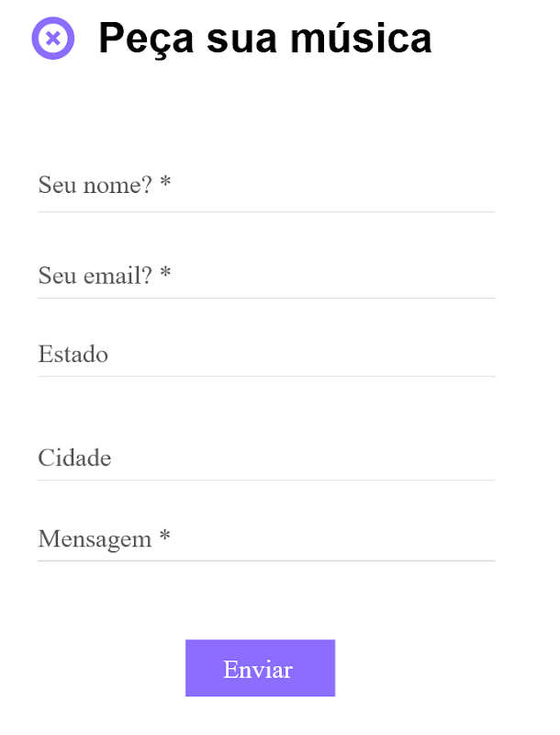The height and width of the screenshot is (735, 560).
Task: Submit the song request with Enviar
Action: (260, 669)
